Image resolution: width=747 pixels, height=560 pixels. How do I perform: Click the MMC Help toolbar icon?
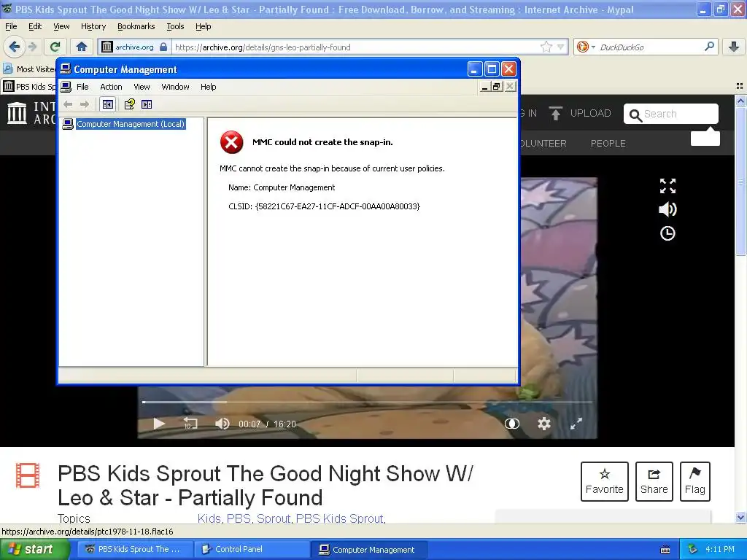tap(130, 104)
